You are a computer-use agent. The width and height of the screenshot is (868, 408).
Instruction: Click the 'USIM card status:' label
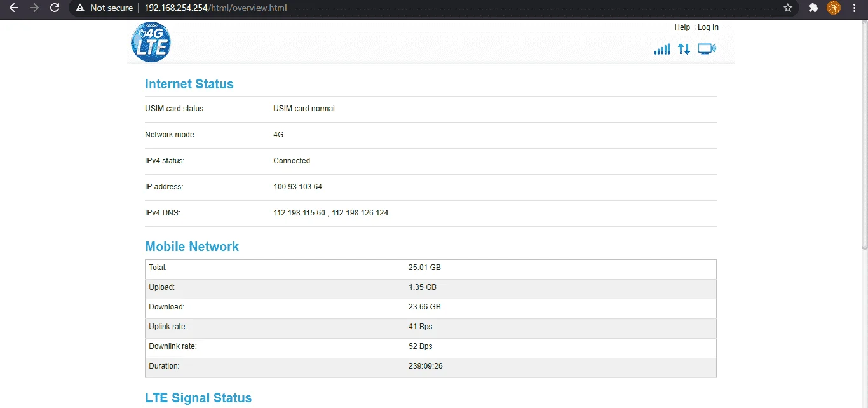point(175,109)
